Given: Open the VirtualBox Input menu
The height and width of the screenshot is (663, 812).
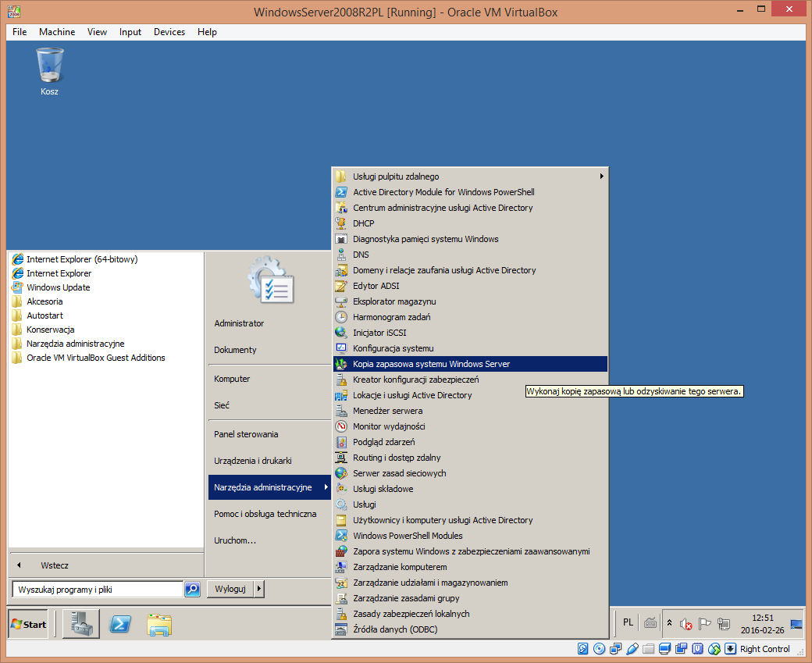Looking at the screenshot, I should pyautogui.click(x=130, y=31).
